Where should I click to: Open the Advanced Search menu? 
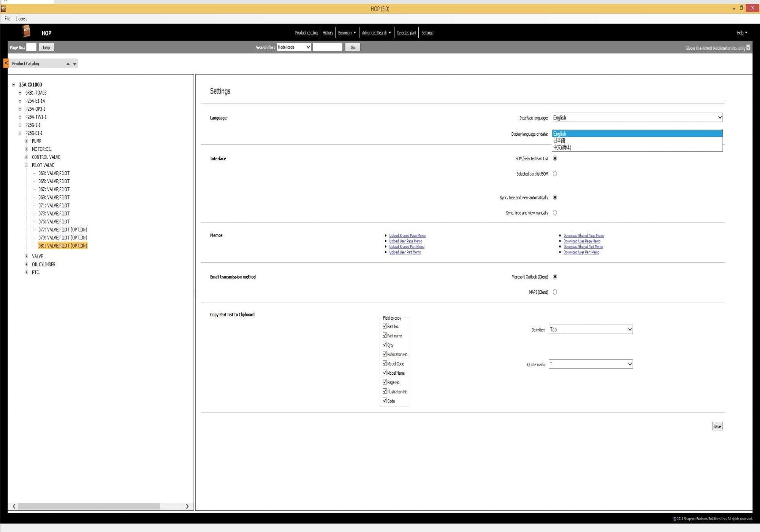pyautogui.click(x=376, y=33)
